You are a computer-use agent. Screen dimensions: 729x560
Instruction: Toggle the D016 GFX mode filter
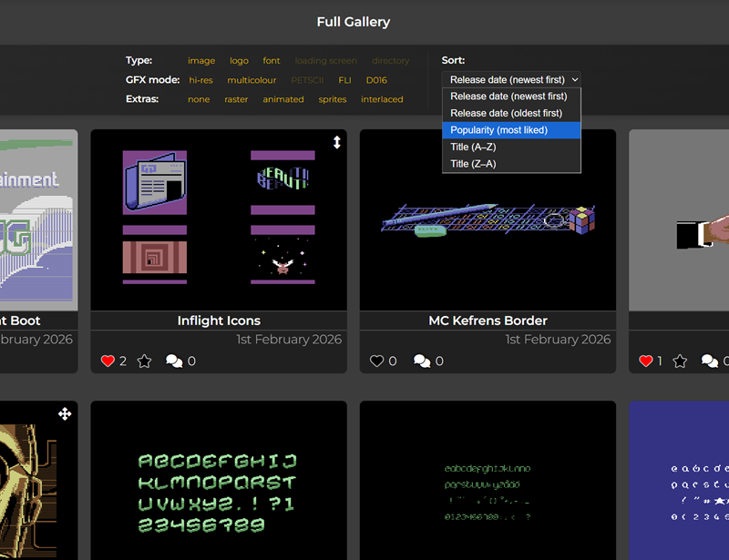pos(376,80)
